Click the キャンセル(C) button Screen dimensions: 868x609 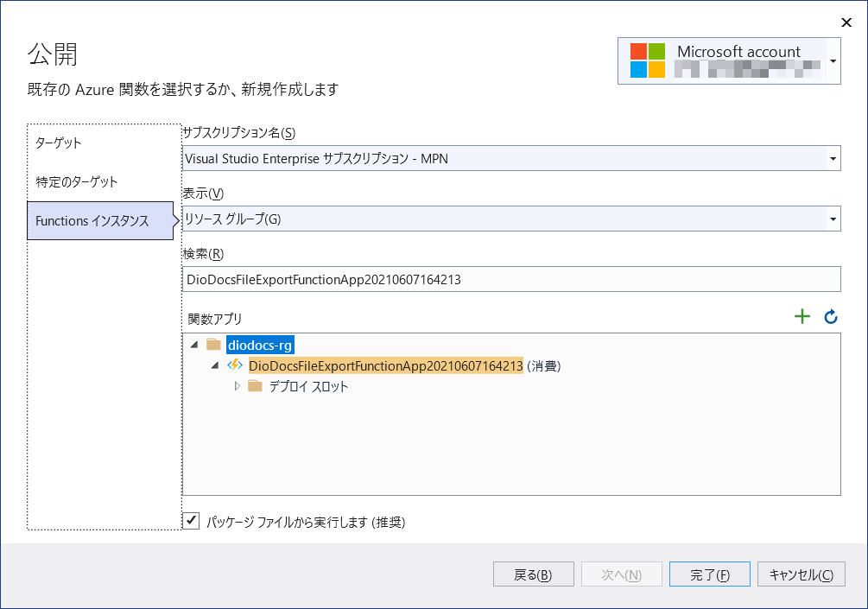801,574
